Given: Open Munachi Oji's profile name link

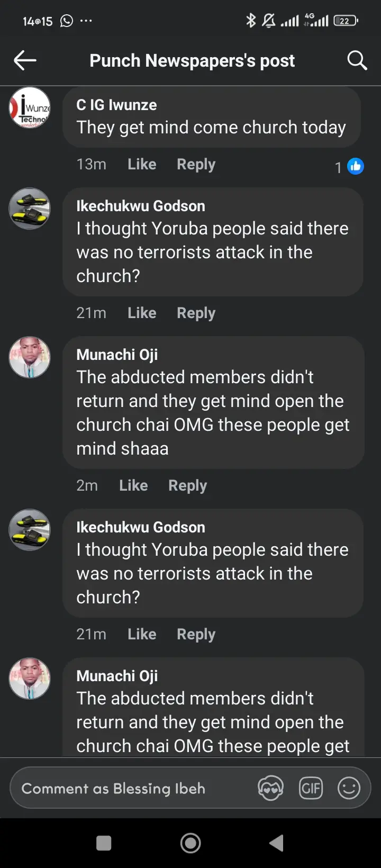Looking at the screenshot, I should (117, 355).
